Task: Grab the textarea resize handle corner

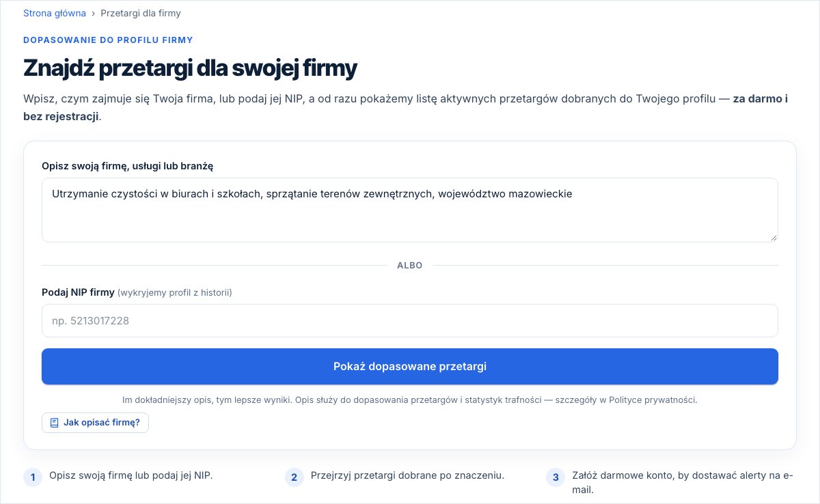Action: pyautogui.click(x=774, y=237)
